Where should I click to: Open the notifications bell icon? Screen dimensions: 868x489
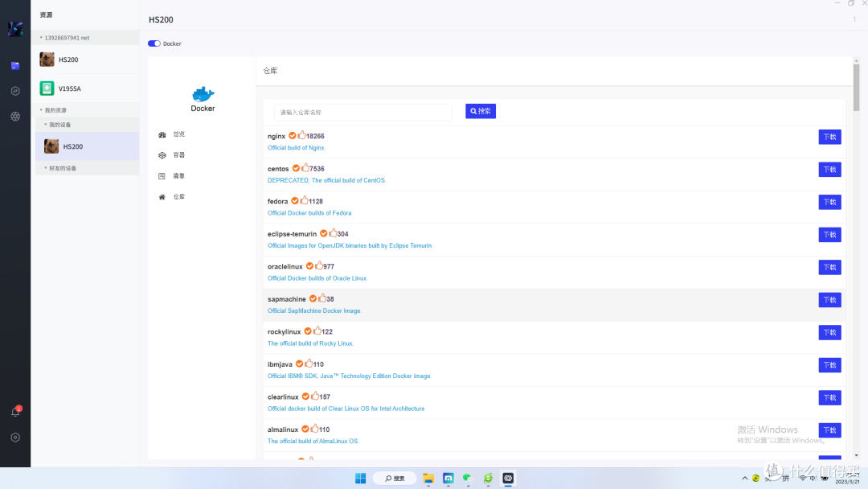tap(15, 412)
